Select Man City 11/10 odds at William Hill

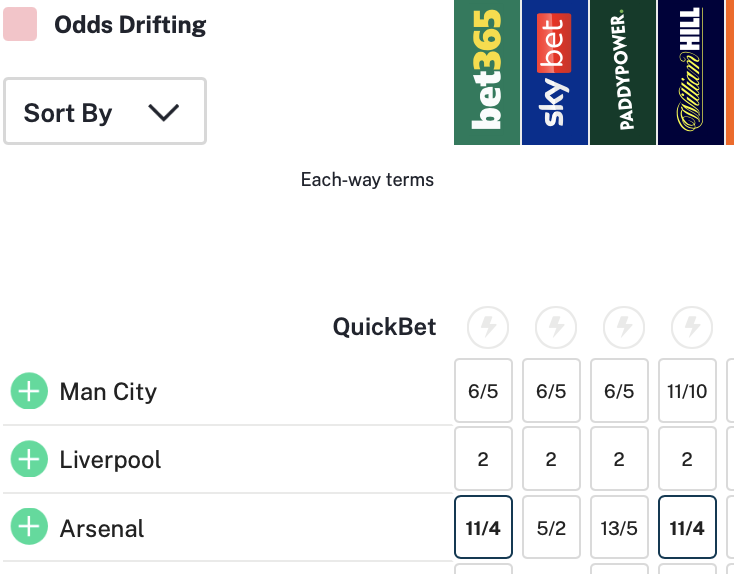[x=687, y=392]
